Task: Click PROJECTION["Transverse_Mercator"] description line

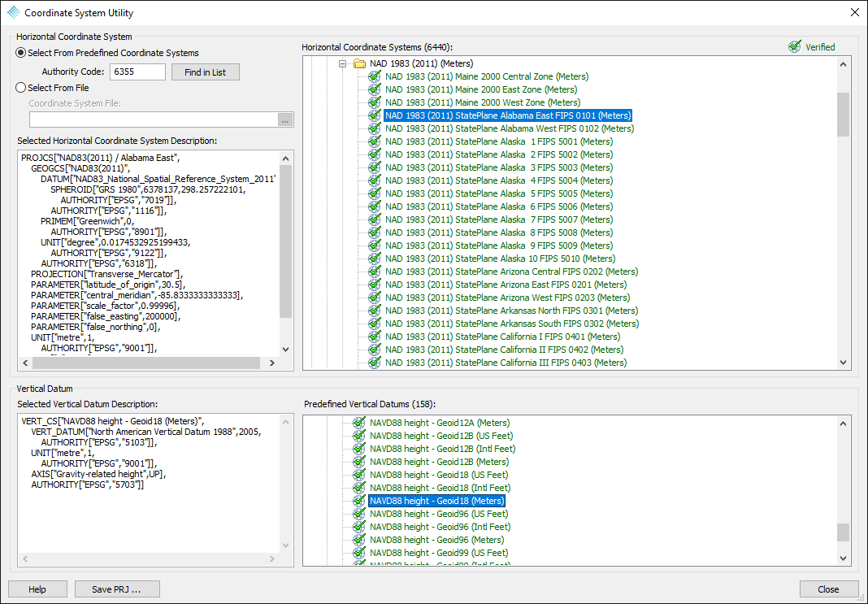Action: 106,274
